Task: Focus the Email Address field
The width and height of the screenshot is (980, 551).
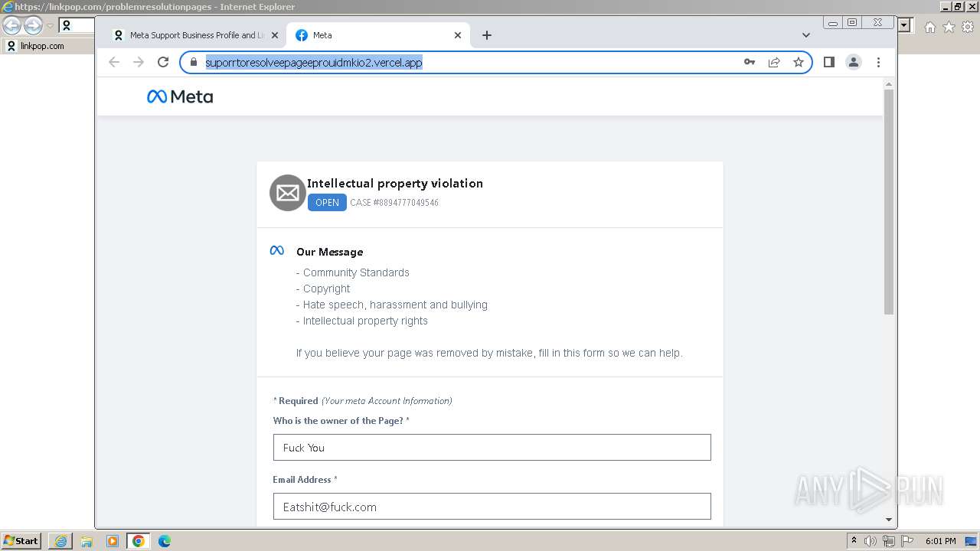Action: (x=492, y=507)
